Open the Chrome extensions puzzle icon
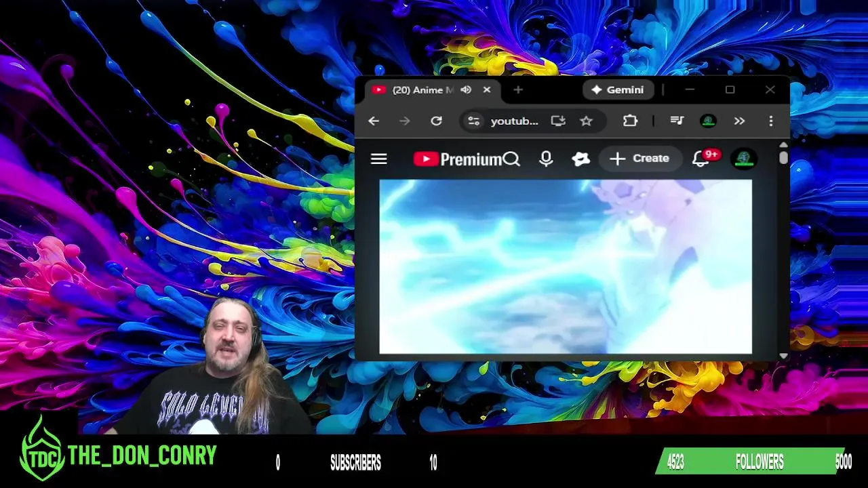868x488 pixels. pos(630,121)
